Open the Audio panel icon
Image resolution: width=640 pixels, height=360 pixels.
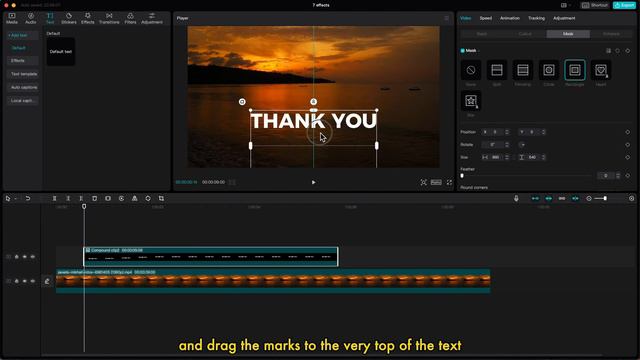click(x=31, y=18)
